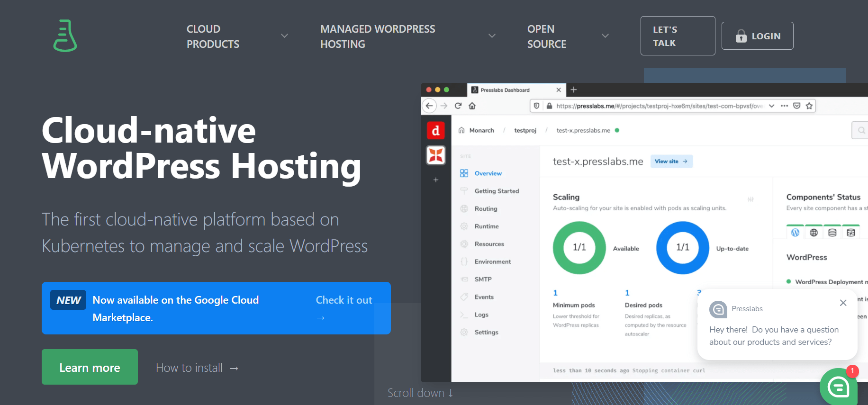Go to testproj in the breadcrumb
868x405 pixels.
tap(525, 130)
